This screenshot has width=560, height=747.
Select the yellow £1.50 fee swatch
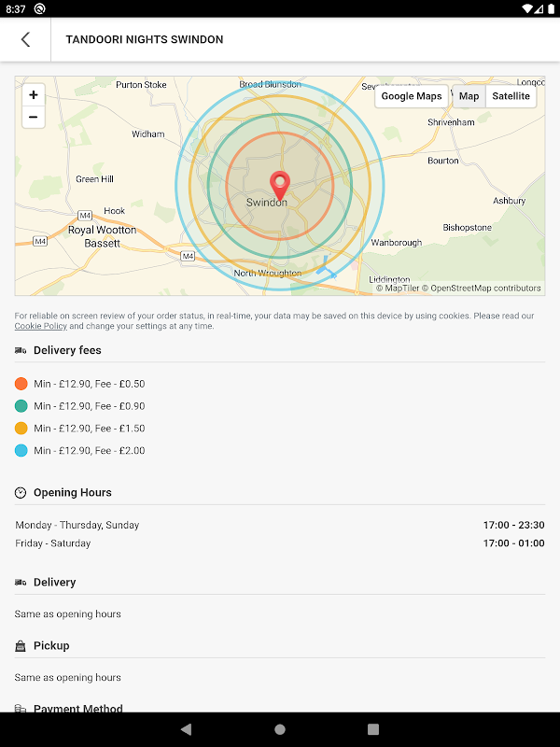pos(21,429)
